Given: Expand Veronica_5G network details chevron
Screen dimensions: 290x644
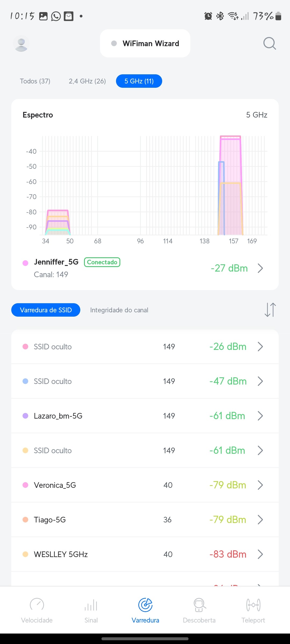Looking at the screenshot, I should [260, 485].
